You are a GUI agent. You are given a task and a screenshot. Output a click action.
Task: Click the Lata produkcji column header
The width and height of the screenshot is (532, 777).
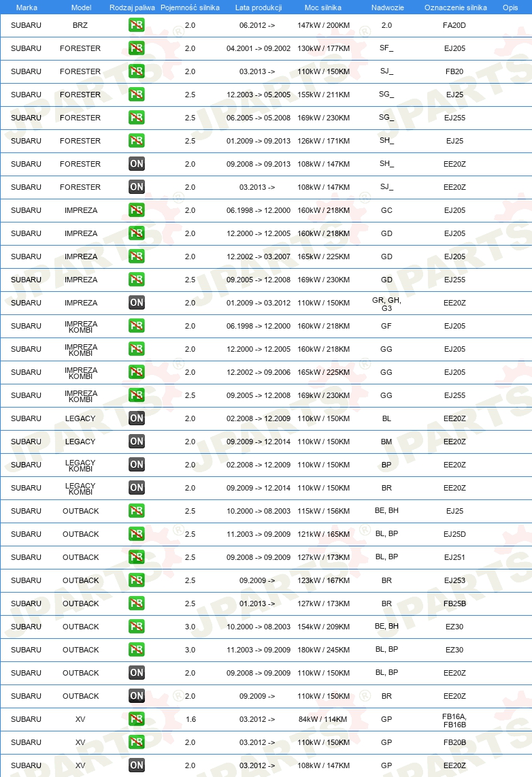259,7
